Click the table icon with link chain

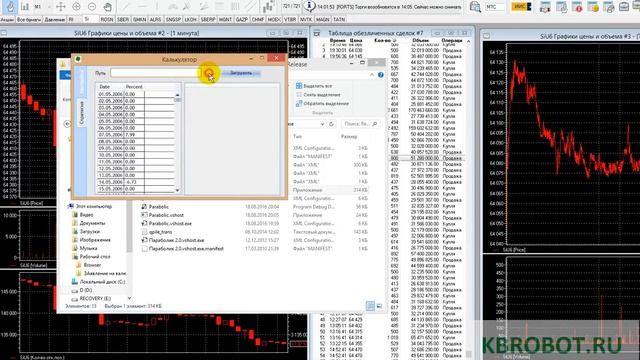[x=608, y=7]
